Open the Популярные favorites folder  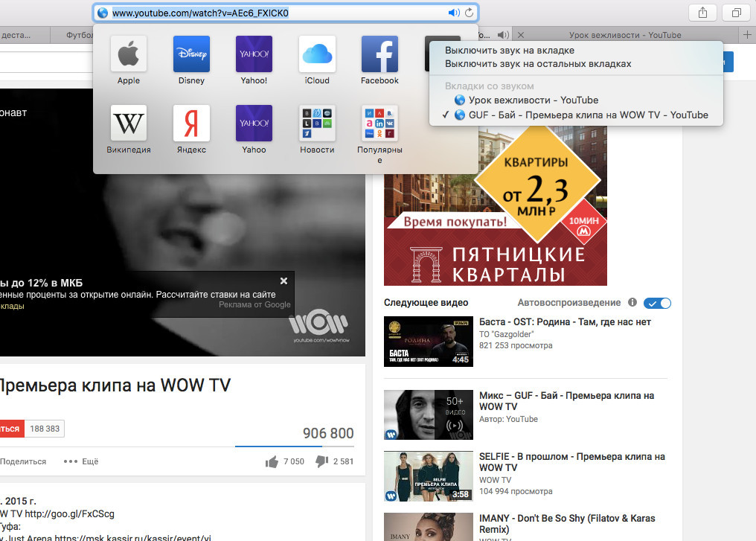pyautogui.click(x=379, y=123)
